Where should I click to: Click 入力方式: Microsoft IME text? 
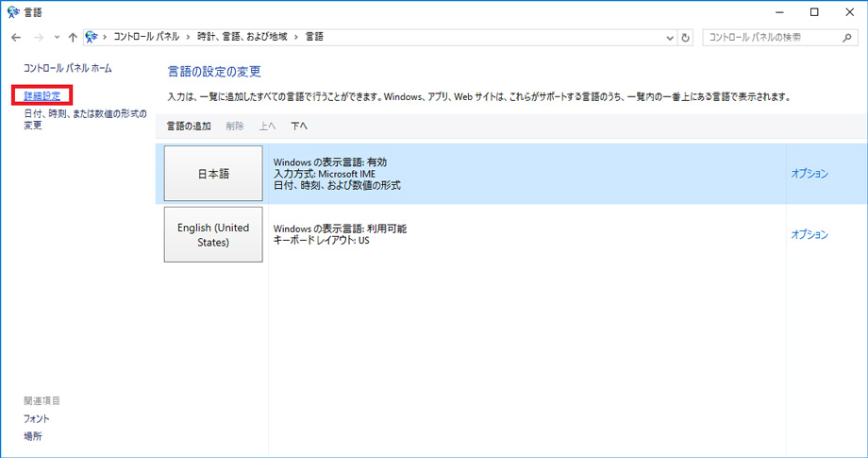tap(325, 174)
